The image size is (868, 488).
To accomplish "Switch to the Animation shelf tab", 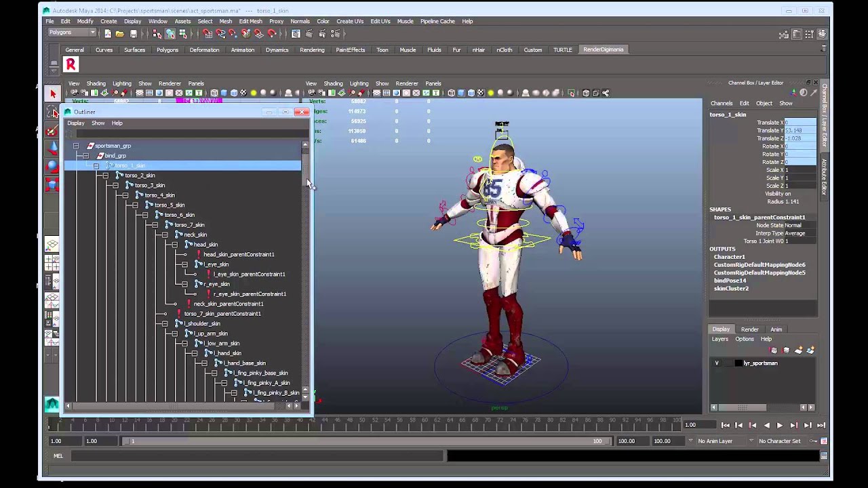I will (x=242, y=50).
